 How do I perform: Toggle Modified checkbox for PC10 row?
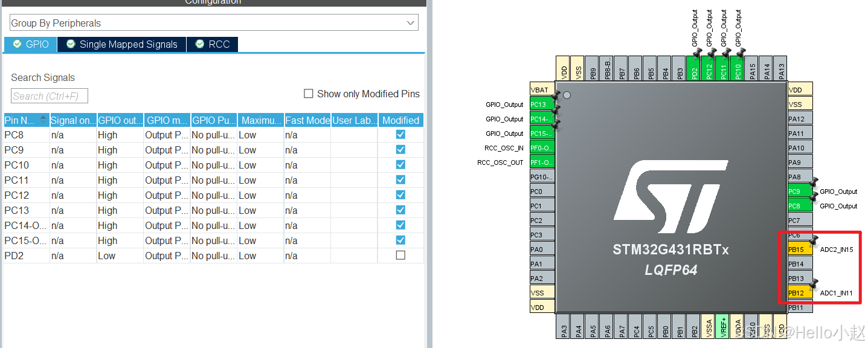click(x=400, y=165)
